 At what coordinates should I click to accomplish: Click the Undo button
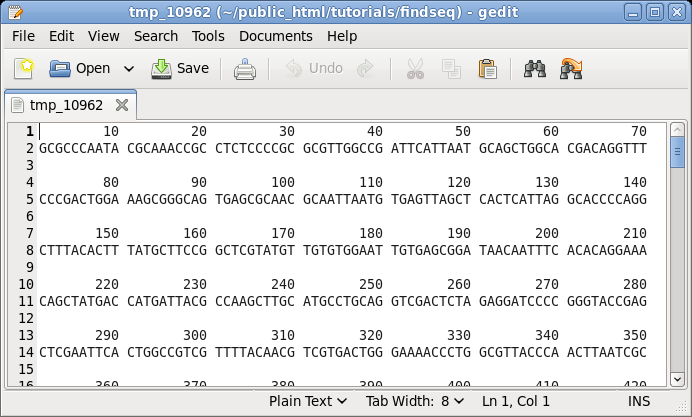(314, 69)
